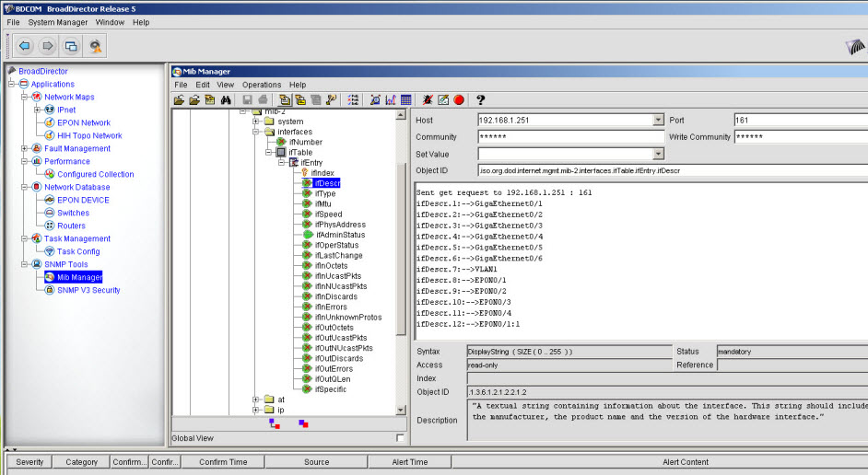Open the Host dropdown list
Screen dimensions: 868x475
coord(658,121)
